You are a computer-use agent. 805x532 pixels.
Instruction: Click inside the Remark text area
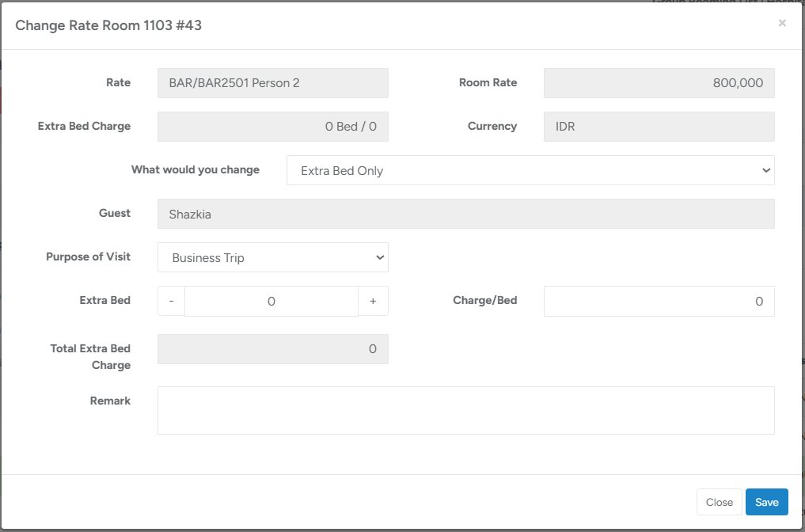tap(465, 410)
